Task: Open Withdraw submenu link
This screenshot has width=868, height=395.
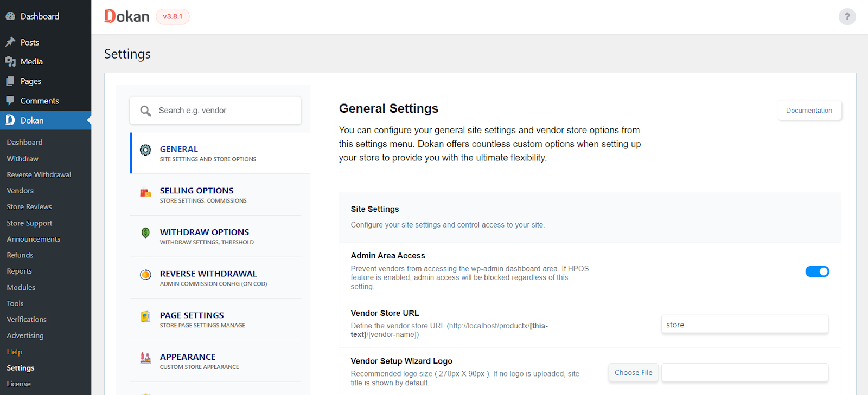Action: [22, 159]
